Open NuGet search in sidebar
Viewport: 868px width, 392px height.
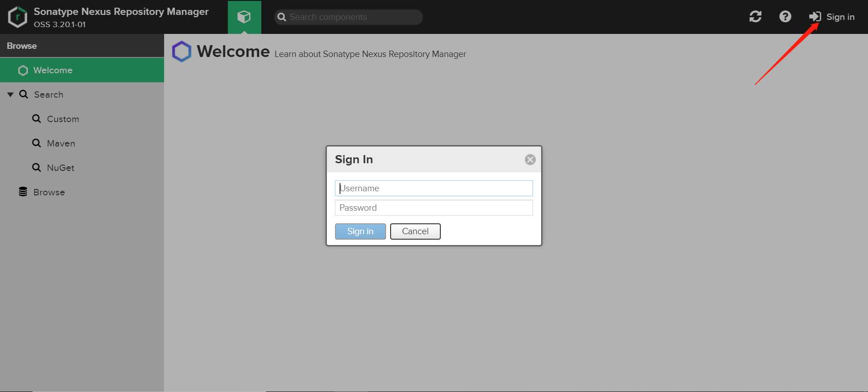(x=82, y=168)
